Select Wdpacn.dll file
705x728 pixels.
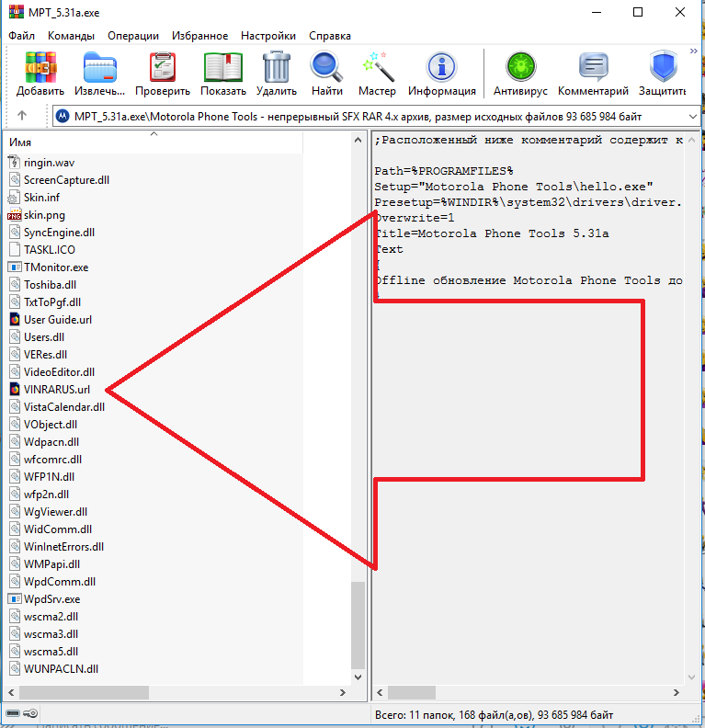[x=51, y=442]
